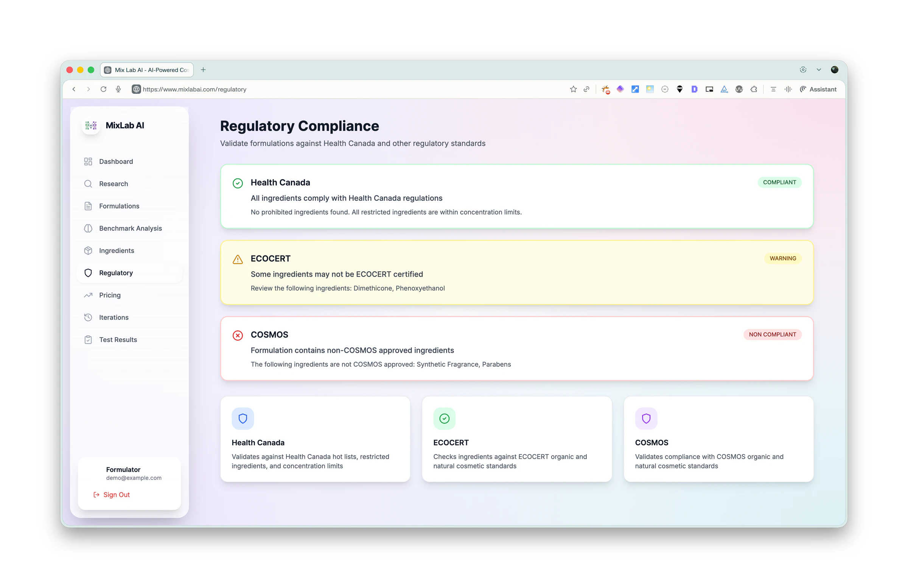The image size is (908, 588).
Task: Click the ECOCERT warning triangle icon
Action: [x=238, y=260]
